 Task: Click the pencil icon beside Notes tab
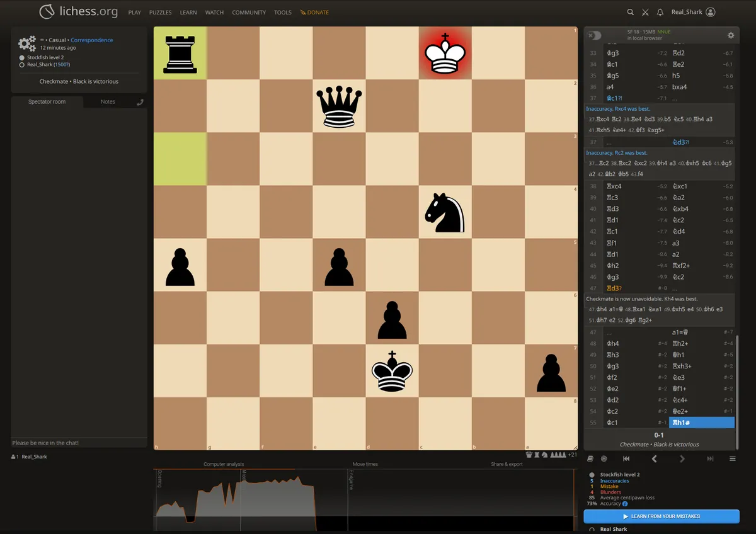(x=139, y=101)
